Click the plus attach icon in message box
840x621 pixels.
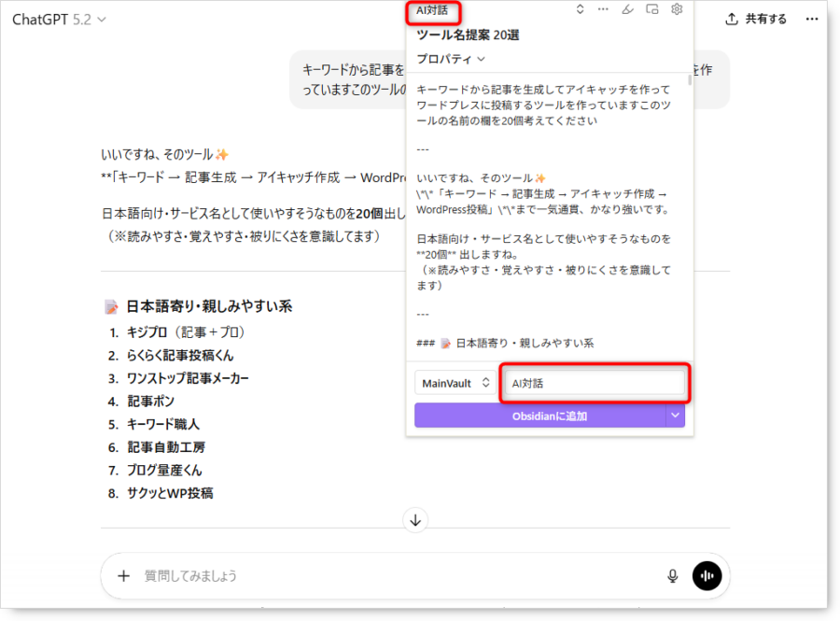click(123, 576)
